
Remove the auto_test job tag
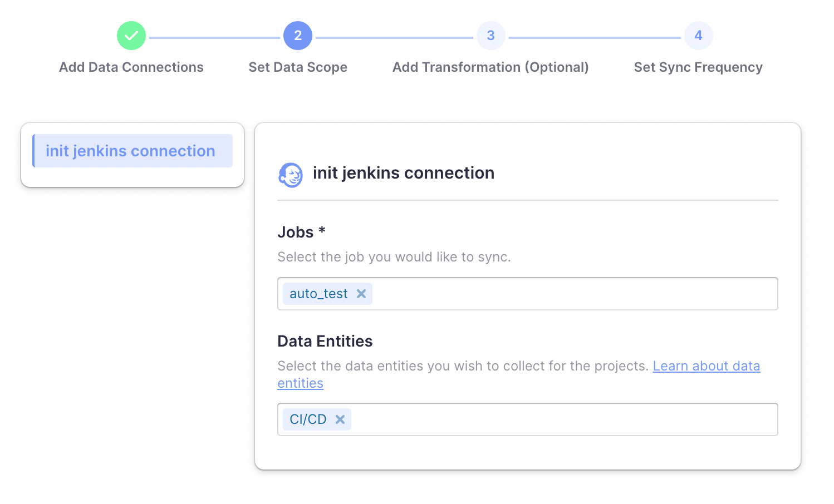click(361, 294)
